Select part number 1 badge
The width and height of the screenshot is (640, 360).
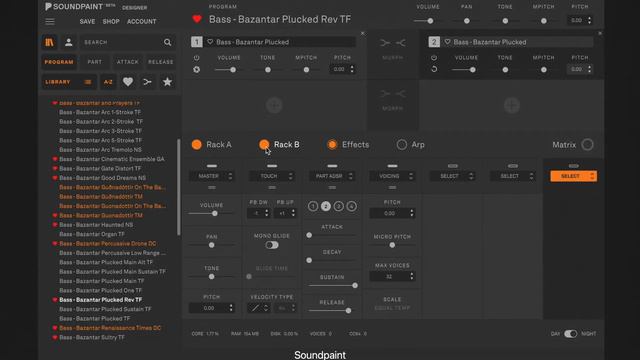[x=197, y=42]
